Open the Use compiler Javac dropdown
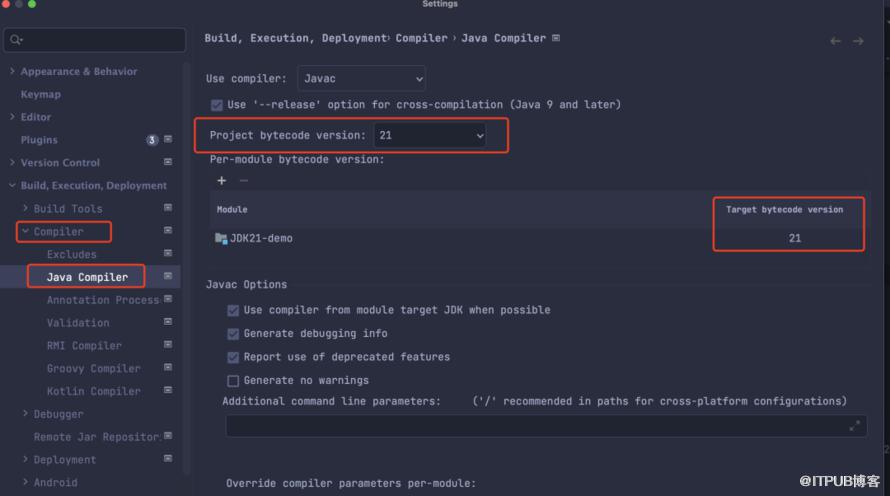Screen dimensions: 890x496 [362, 79]
